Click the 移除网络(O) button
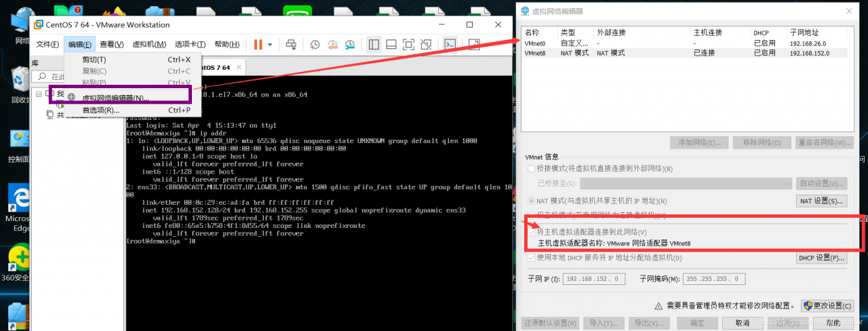Image resolution: width=868 pixels, height=331 pixels. 762,142
